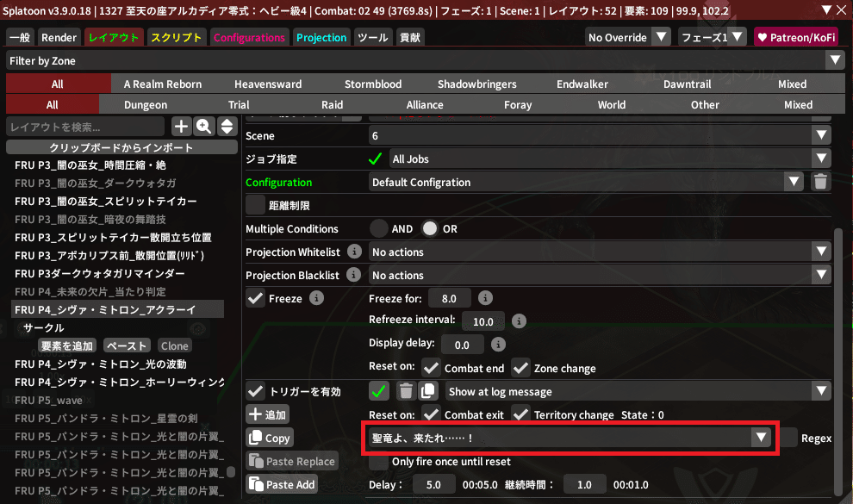Switch to the Projection tab
Viewport: 853px width, 504px height.
[x=321, y=38]
